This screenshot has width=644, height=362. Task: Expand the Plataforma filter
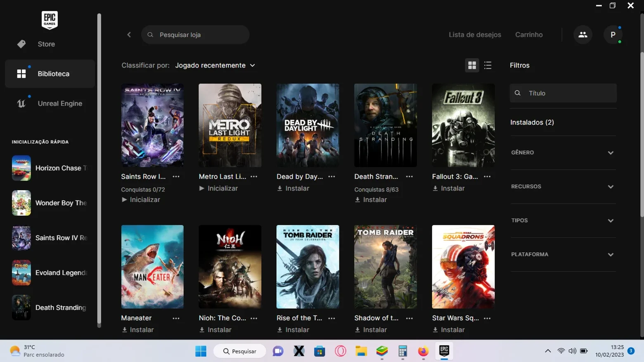click(563, 255)
